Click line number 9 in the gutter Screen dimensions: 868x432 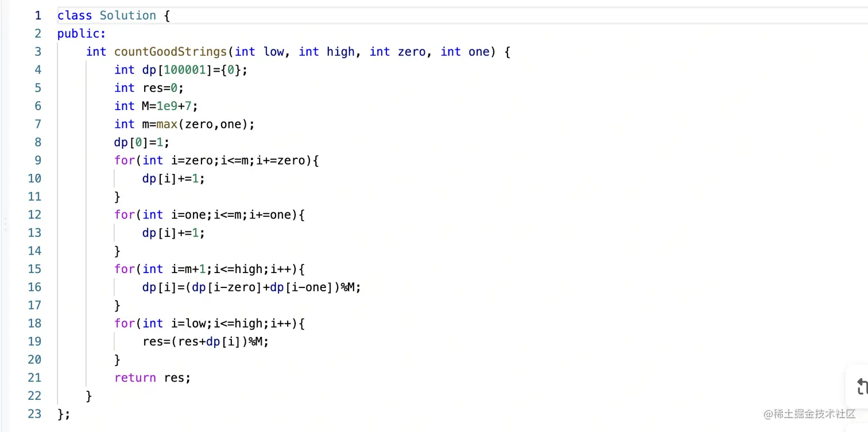tap(38, 161)
